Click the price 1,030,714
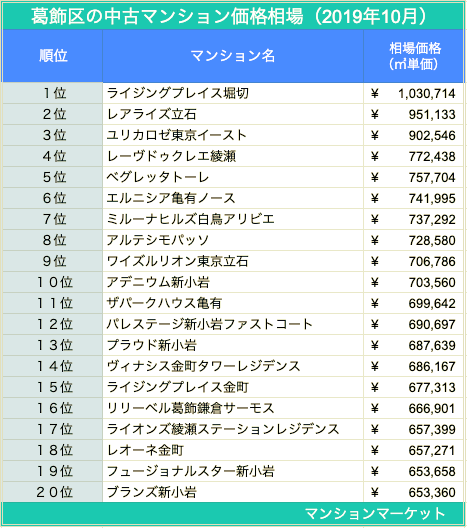This screenshot has width=467, height=528. pos(427,94)
